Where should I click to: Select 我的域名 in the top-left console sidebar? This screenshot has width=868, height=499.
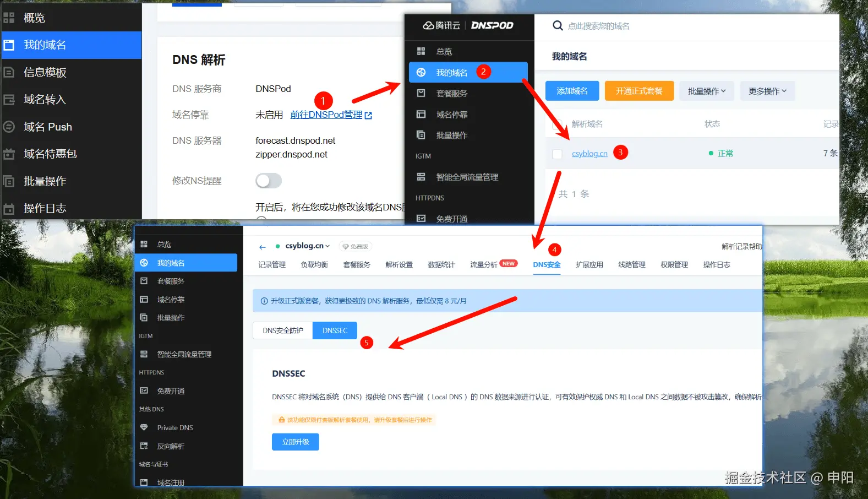pyautogui.click(x=71, y=45)
